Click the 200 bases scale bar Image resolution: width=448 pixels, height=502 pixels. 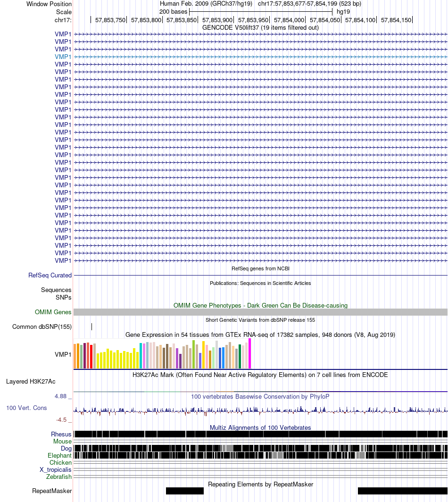(261, 12)
